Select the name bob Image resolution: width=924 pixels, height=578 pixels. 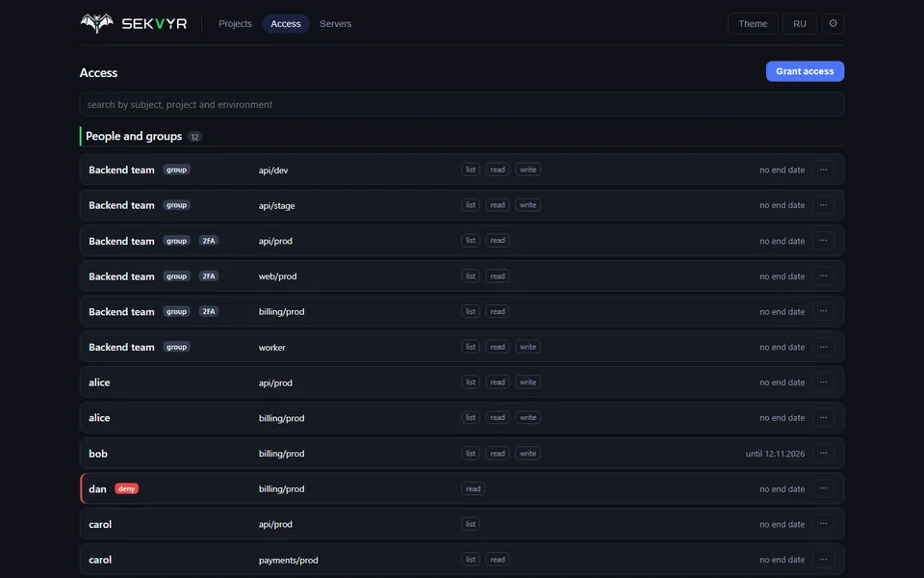click(x=98, y=454)
